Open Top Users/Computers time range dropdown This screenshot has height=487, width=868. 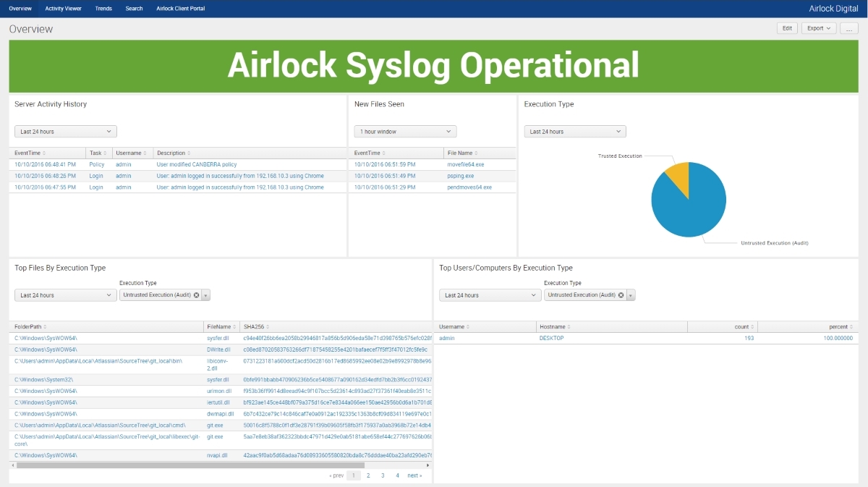490,295
